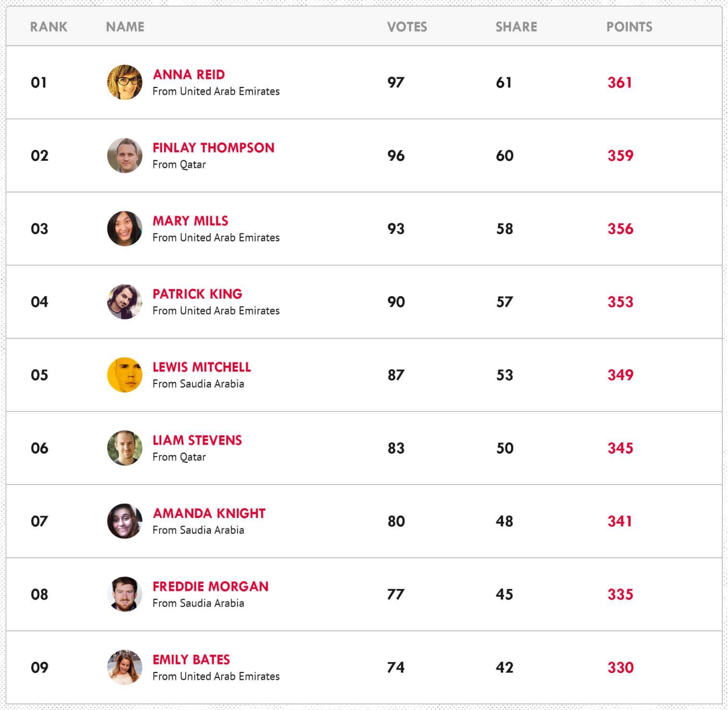This screenshot has width=728, height=710.
Task: Sort by the VOTES column header
Action: (x=407, y=27)
